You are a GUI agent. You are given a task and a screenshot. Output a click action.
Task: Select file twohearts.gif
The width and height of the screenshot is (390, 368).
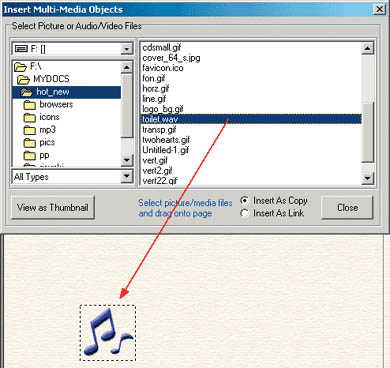pyautogui.click(x=166, y=140)
